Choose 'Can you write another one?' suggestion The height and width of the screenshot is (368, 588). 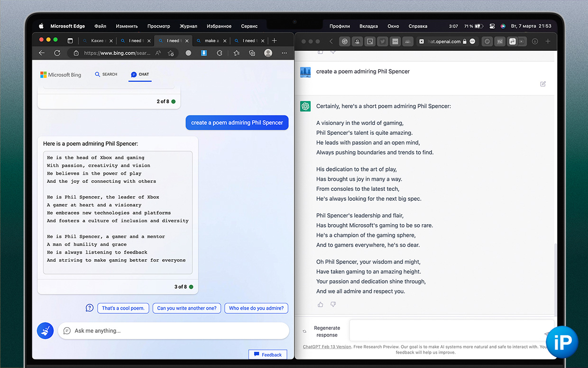pos(187,308)
